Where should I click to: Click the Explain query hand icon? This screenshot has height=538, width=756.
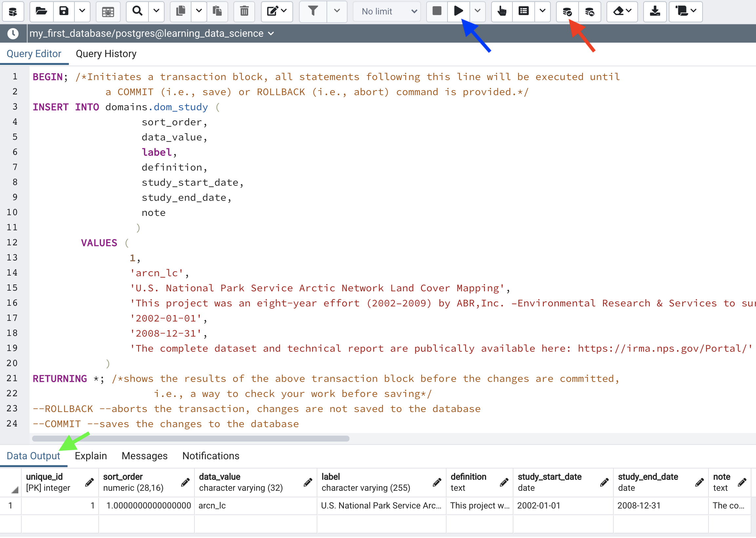click(x=502, y=11)
